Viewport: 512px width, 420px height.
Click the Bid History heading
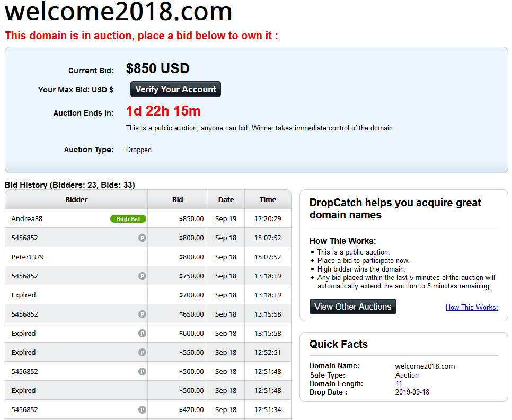click(x=69, y=185)
